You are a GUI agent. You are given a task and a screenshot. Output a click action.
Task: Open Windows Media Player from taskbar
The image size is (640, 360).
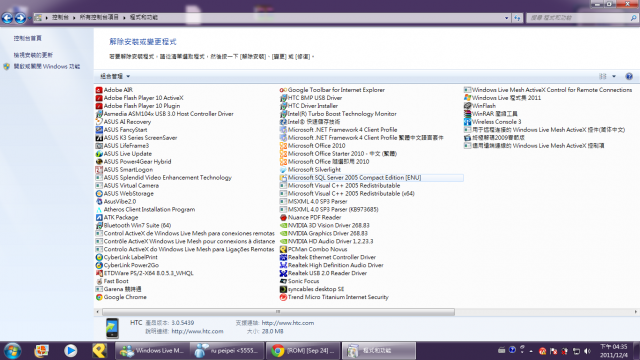coord(70,351)
